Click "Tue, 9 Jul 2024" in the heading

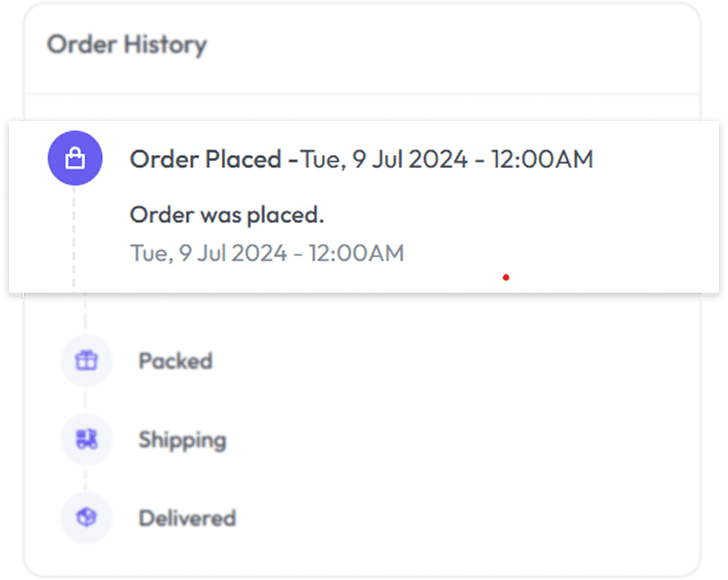pyautogui.click(x=384, y=159)
